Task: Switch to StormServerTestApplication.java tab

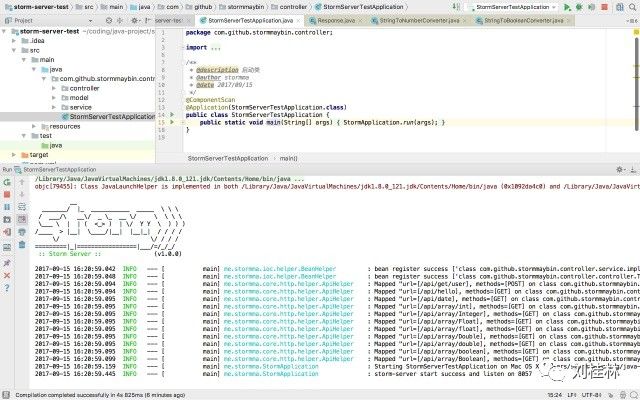Action: click(x=250, y=20)
